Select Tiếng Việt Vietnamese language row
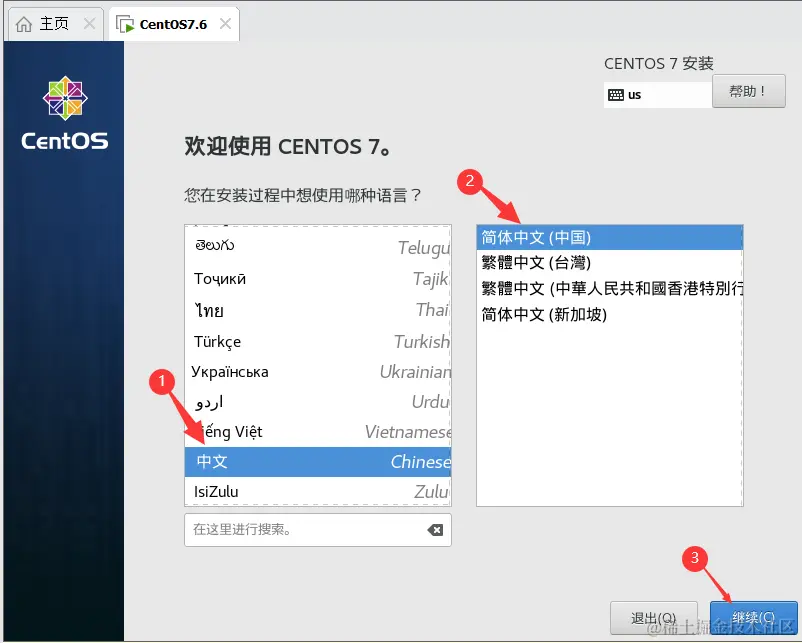 [318, 432]
